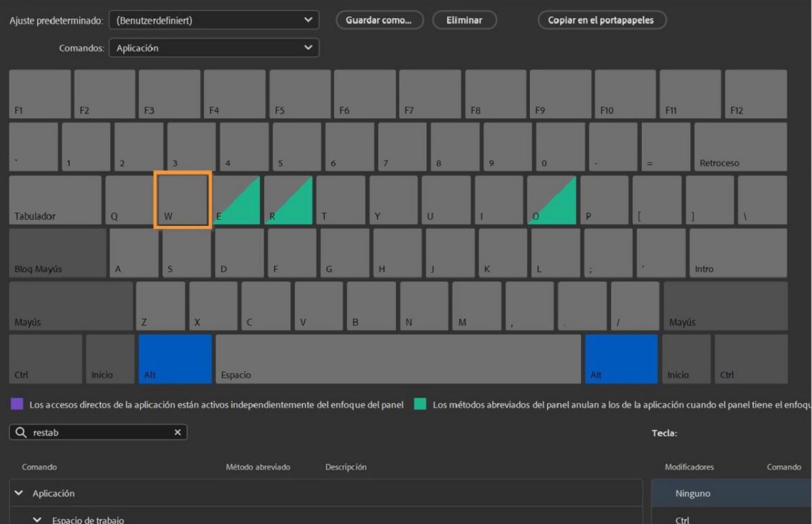Collapse the Espacio de trabajo tree group

click(38, 520)
